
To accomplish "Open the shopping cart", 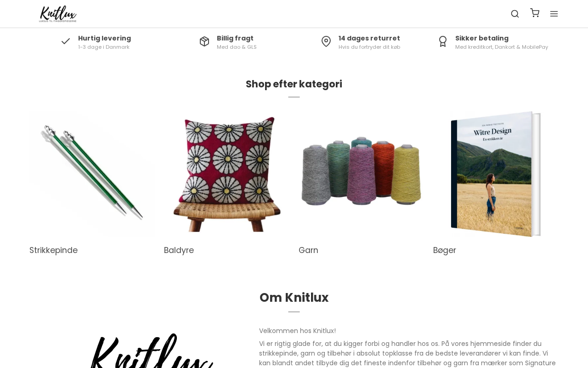I will pyautogui.click(x=535, y=13).
